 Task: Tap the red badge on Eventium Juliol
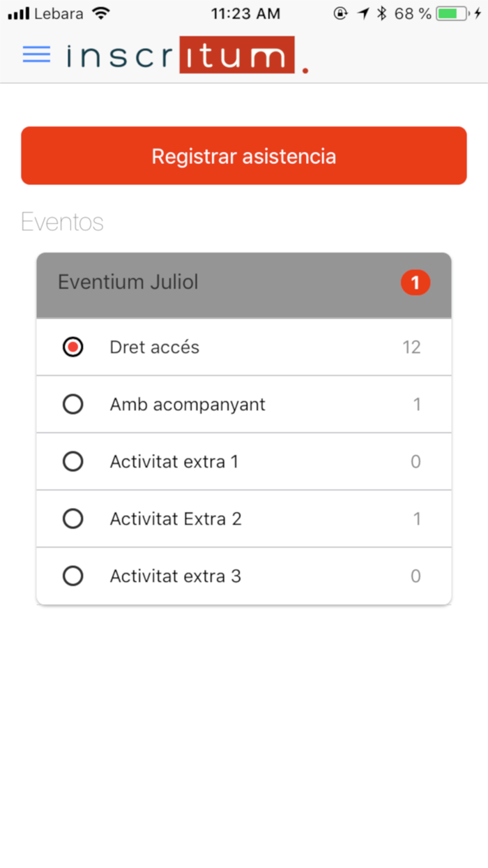click(415, 283)
